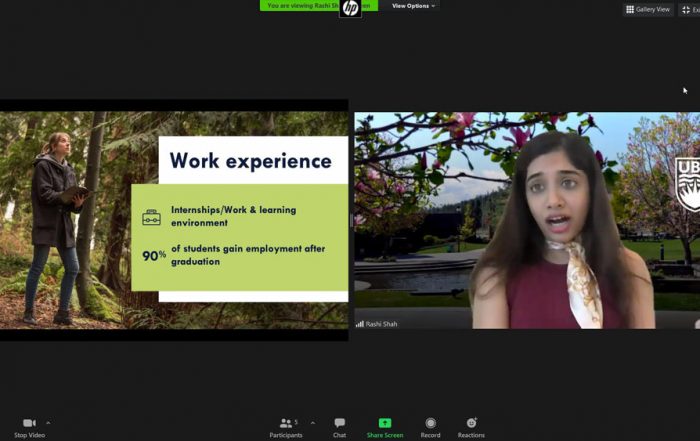
Task: Click the Stop Video camera icon
Action: coord(28,423)
